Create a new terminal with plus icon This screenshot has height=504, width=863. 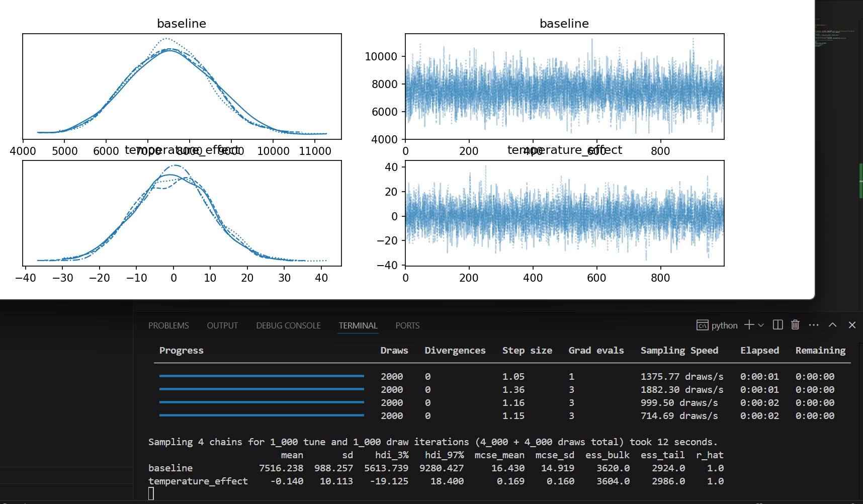[x=749, y=325]
